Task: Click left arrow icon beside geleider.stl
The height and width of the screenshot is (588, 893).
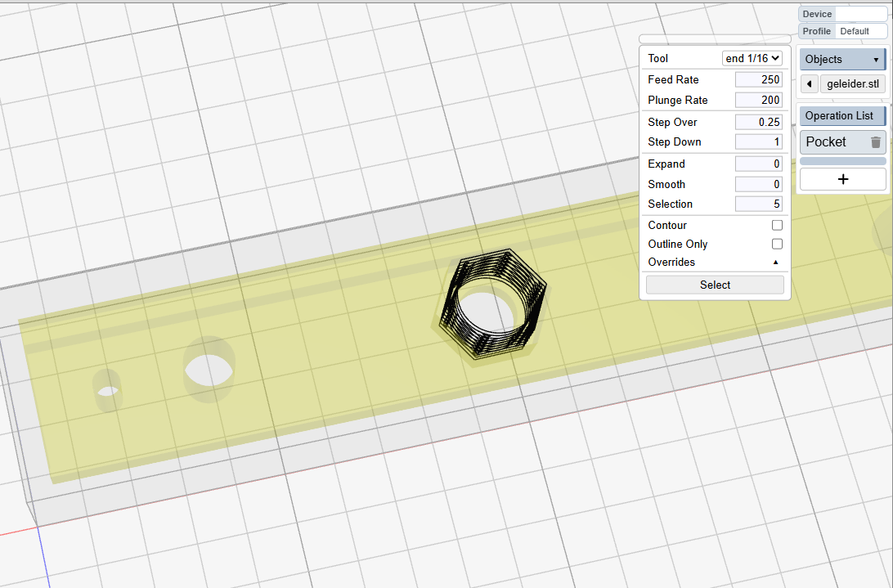Action: (x=808, y=84)
